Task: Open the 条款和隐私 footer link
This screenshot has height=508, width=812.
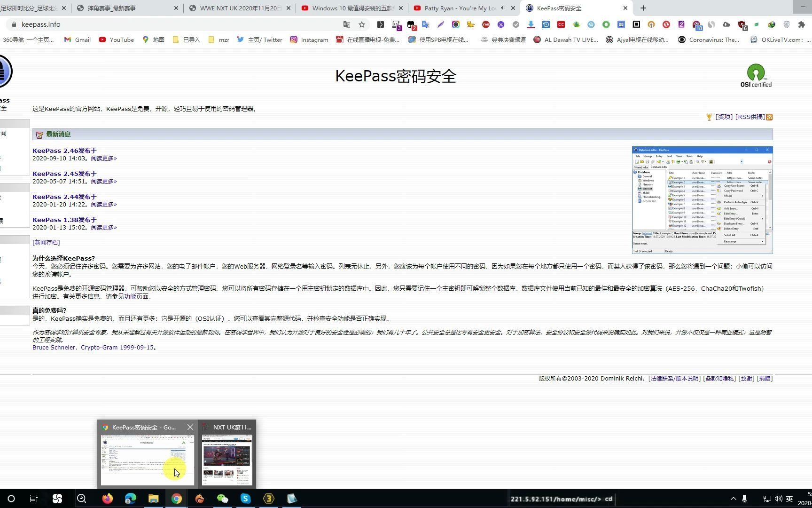Action: tap(719, 379)
